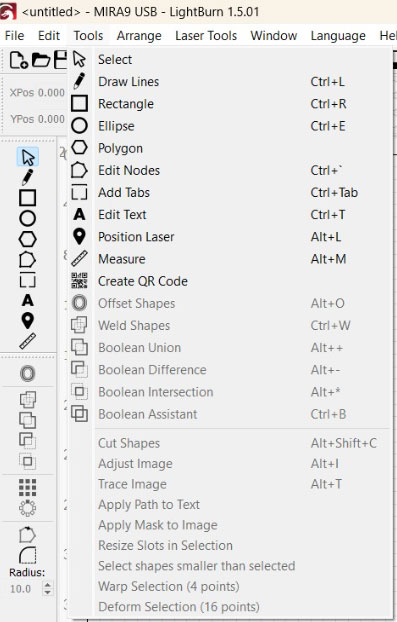Select the Rectangle tool in left toolbar

28,198
